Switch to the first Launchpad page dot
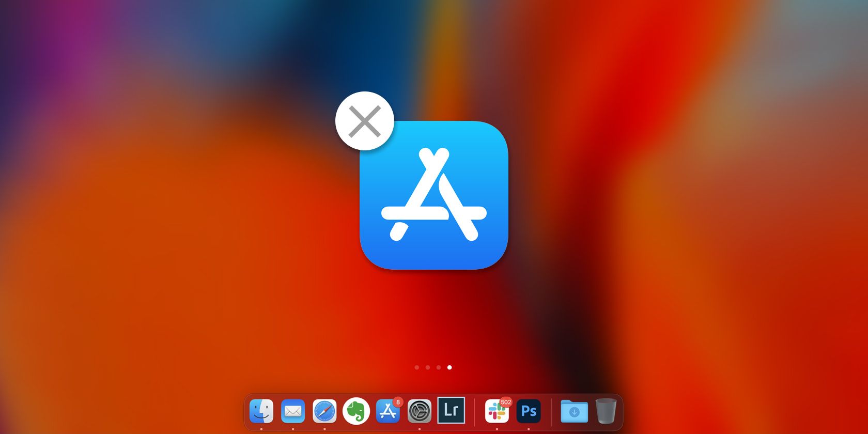 pos(417,367)
